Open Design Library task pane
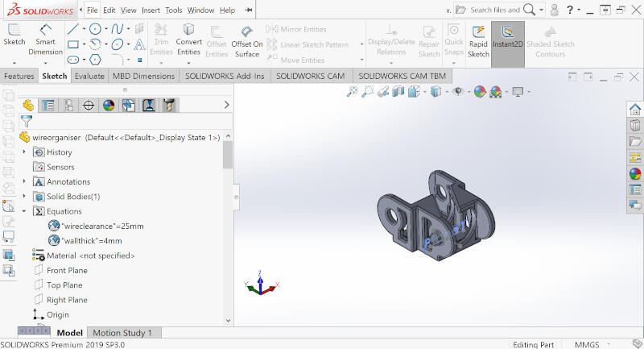Viewport: 644px width, 349px height. (x=635, y=125)
